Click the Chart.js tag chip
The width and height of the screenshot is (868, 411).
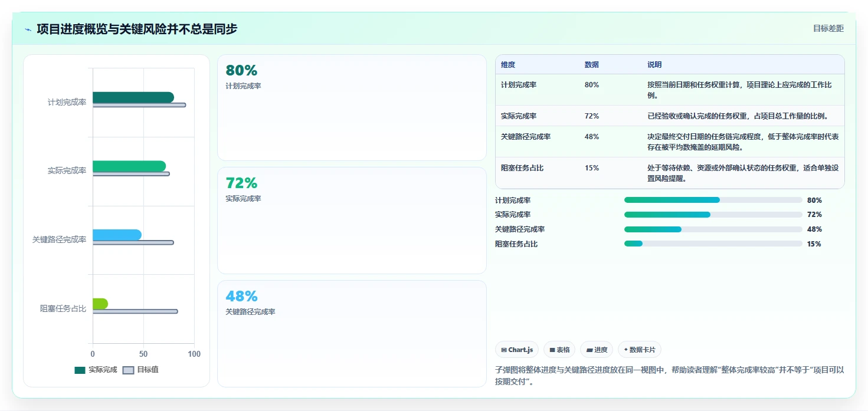(516, 350)
